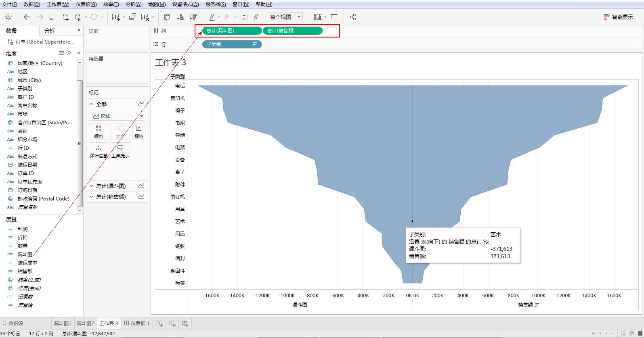This screenshot has height=338, width=644.
Task: Click the 工具提示 tooltip marks button
Action: click(x=120, y=151)
